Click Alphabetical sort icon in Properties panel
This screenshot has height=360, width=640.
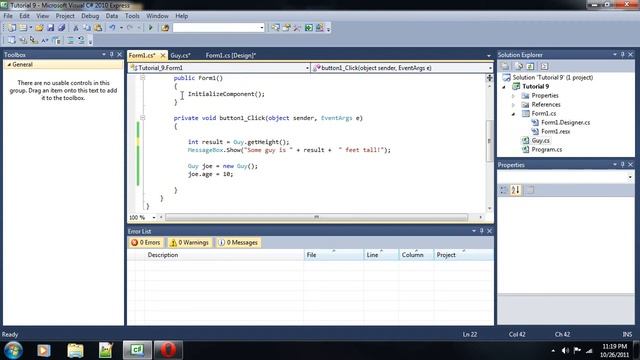click(x=516, y=190)
